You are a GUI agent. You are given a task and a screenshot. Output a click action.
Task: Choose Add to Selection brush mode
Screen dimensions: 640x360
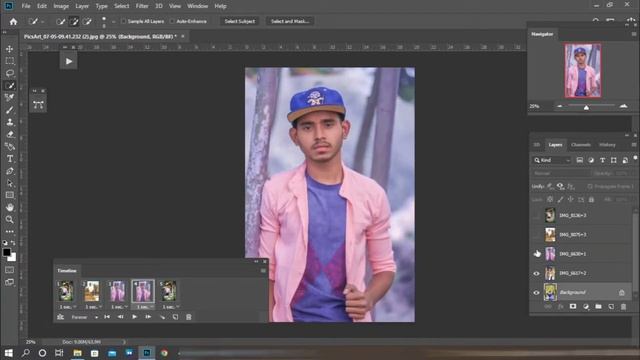pyautogui.click(x=74, y=22)
